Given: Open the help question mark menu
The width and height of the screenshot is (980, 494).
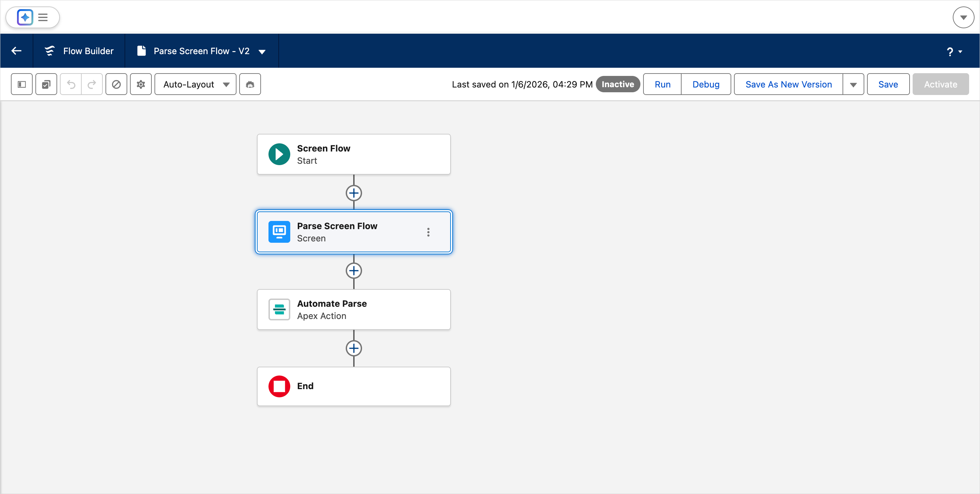Looking at the screenshot, I should (x=954, y=51).
